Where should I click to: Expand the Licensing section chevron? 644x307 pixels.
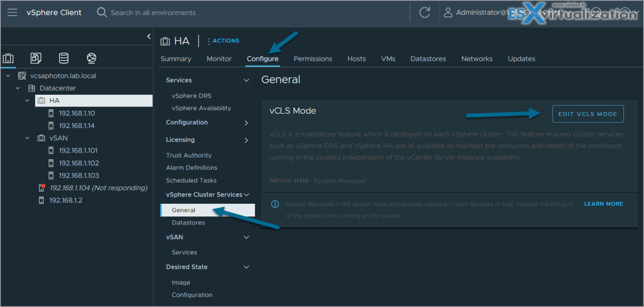(x=246, y=140)
